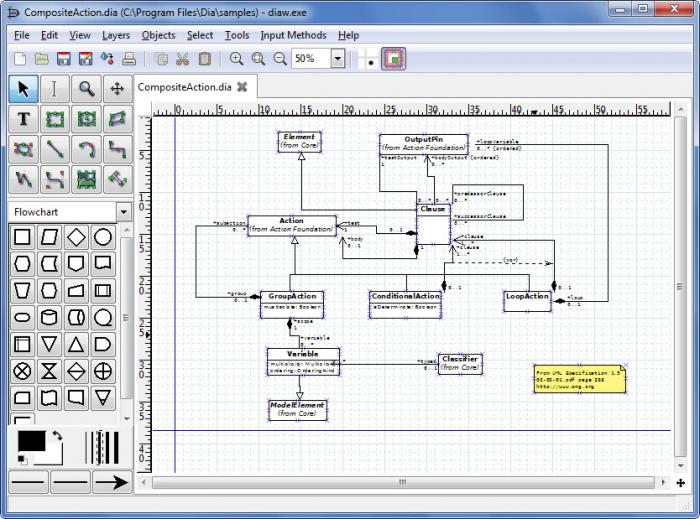The height and width of the screenshot is (519, 700).
Task: Click the black foreground color swatch
Action: tap(31, 440)
